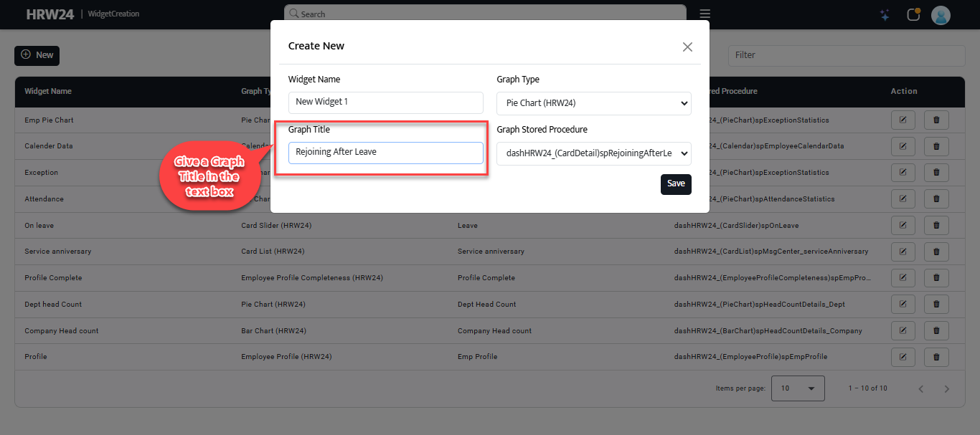
Task: Open the AI sparkle assistant icon
Action: [x=885, y=15]
